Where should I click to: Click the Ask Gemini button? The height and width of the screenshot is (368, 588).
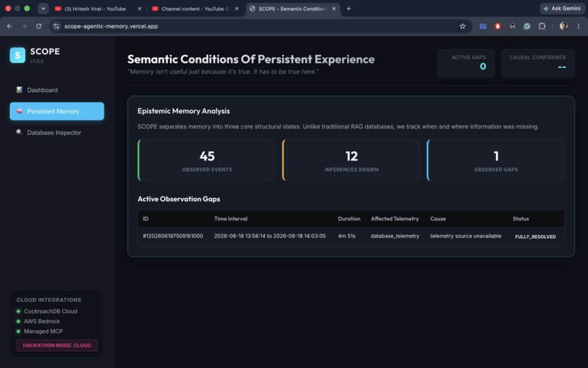(562, 8)
